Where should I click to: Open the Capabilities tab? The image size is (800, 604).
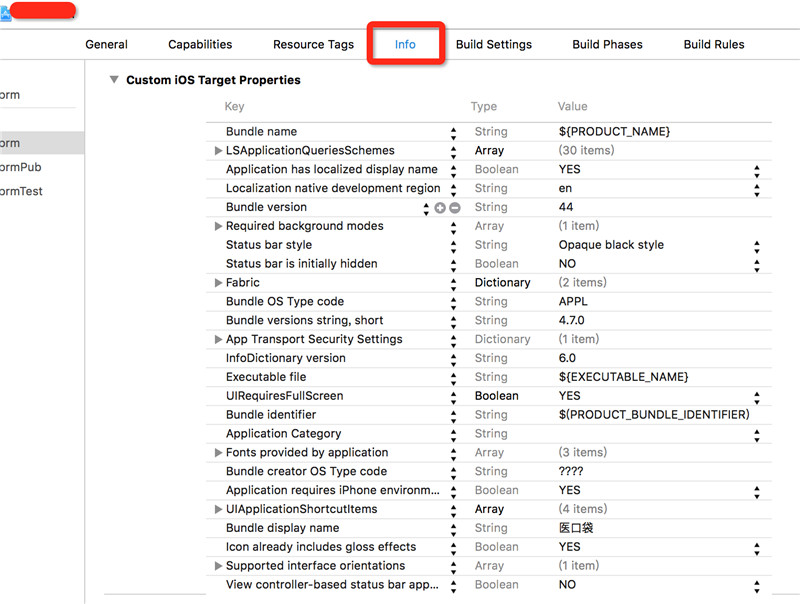pyautogui.click(x=200, y=44)
